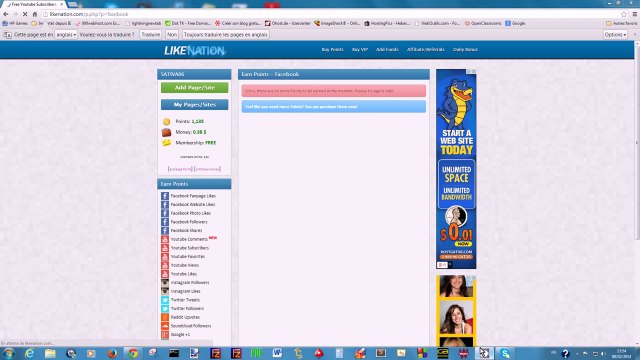Open the Reddit Upvotes link
The height and width of the screenshot is (360, 640).
(185, 317)
